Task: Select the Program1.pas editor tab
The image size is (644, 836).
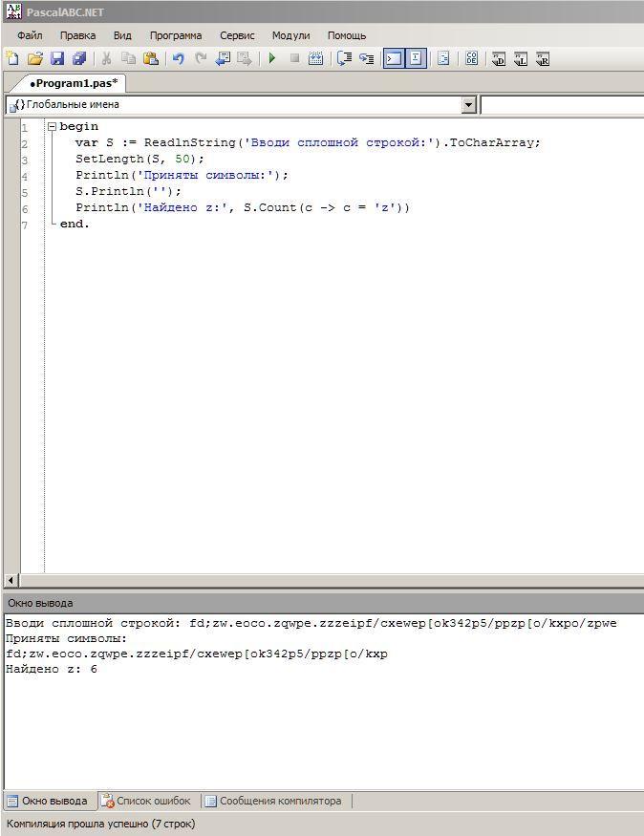Action: [x=73, y=83]
